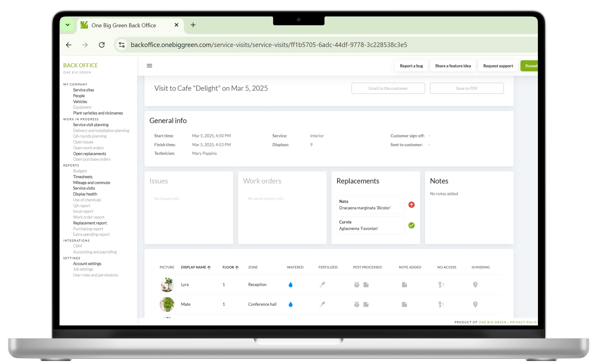Open the Nata Dracaena marginata replacement card
596x364 pixels.
tap(371, 205)
